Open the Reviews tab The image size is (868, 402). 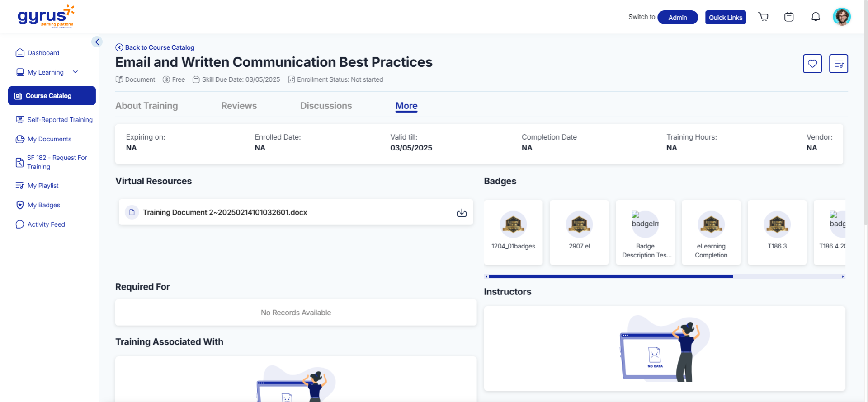(239, 106)
